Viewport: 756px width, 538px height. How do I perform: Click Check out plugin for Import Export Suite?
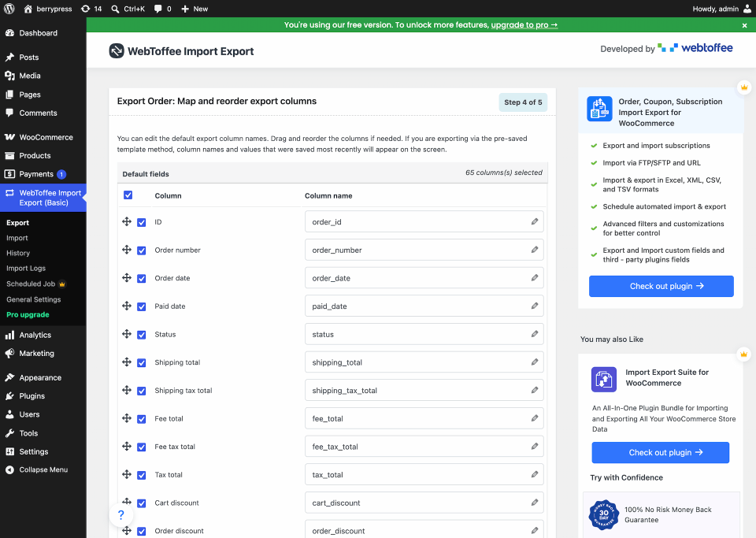[661, 452]
